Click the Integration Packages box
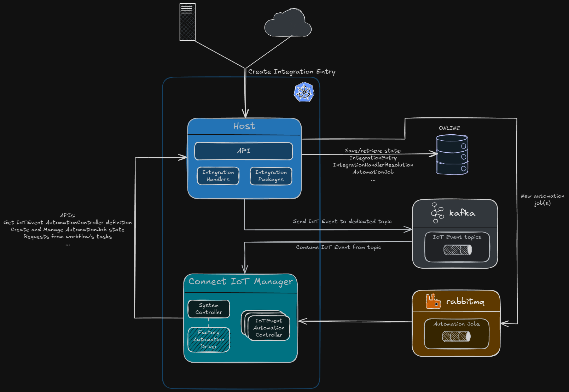The width and height of the screenshot is (569, 392). point(271,176)
